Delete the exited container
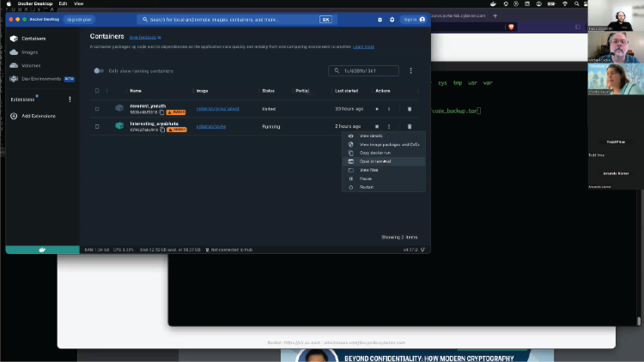Image resolution: width=644 pixels, height=362 pixels. point(410,109)
